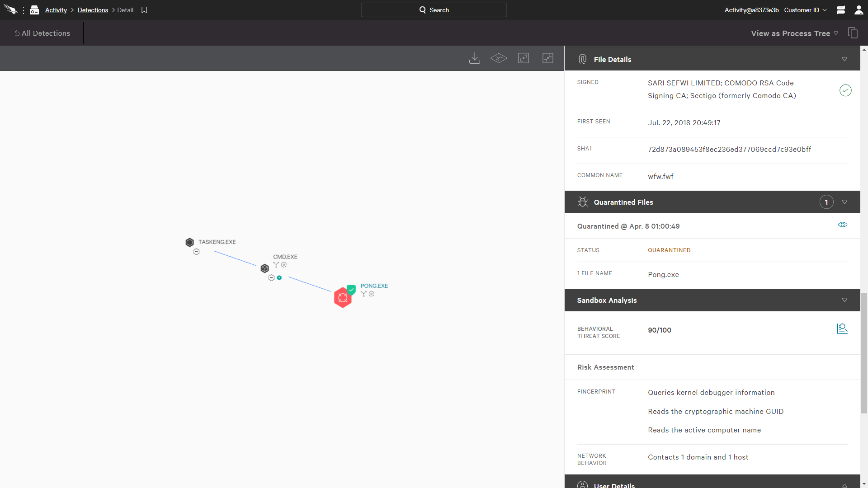Click the 90/100 threat score
The image size is (868, 488).
660,330
